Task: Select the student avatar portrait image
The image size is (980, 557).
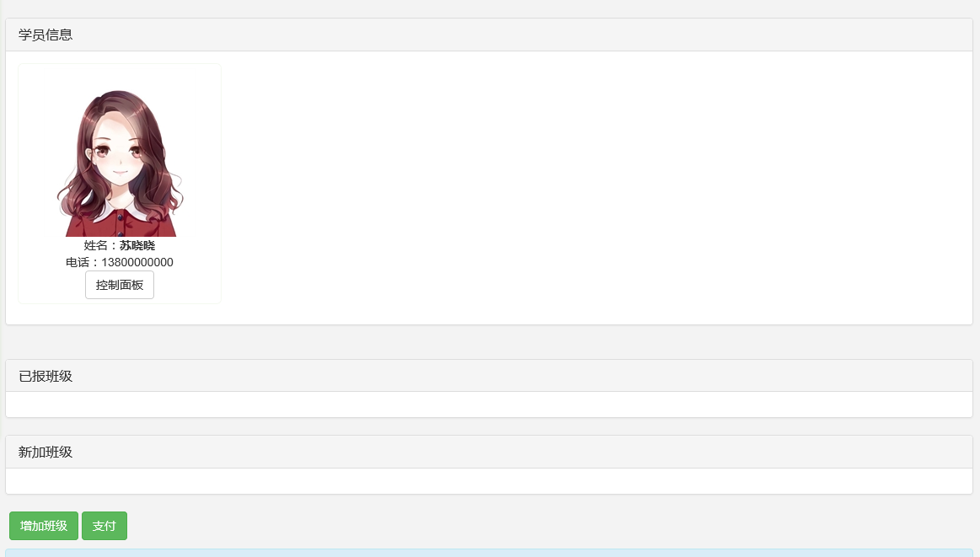Action: (120, 163)
